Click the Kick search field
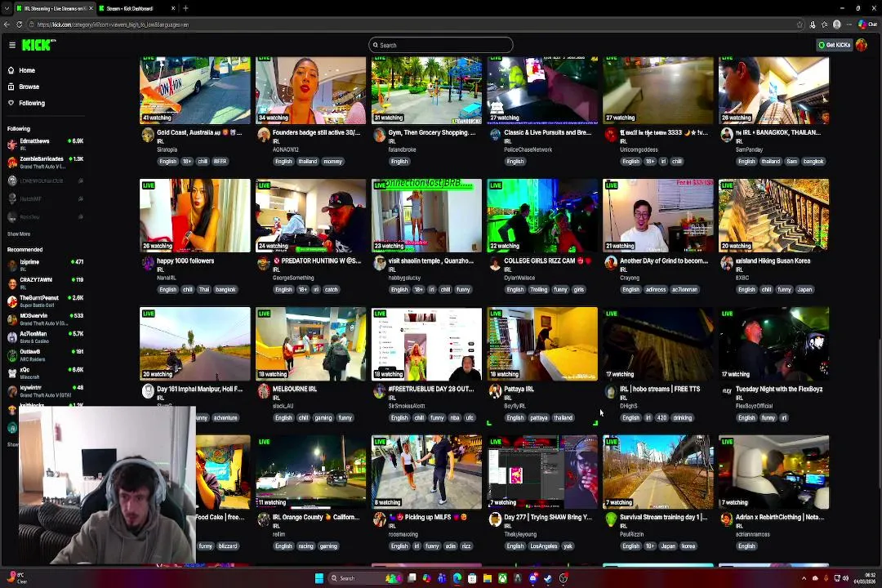 (x=440, y=45)
